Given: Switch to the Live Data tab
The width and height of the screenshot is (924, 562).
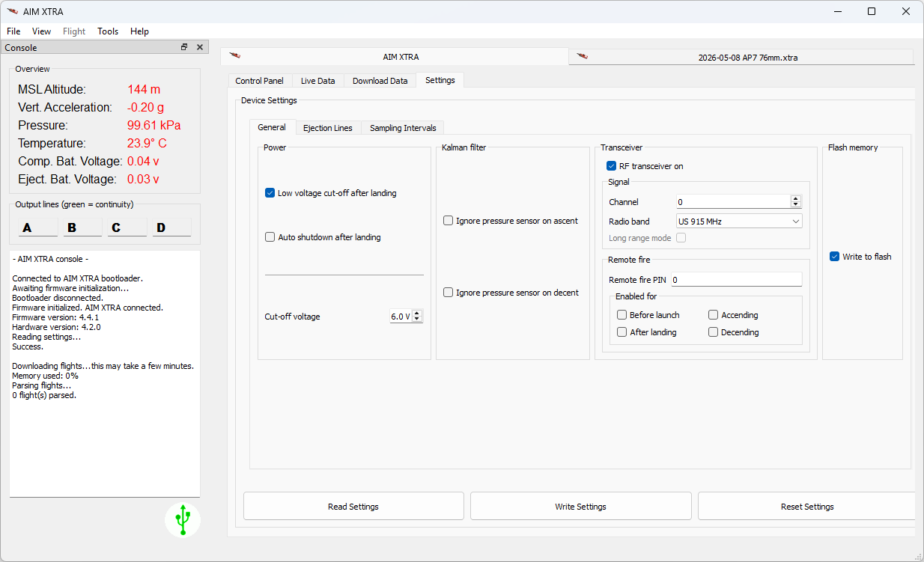Looking at the screenshot, I should tap(317, 81).
